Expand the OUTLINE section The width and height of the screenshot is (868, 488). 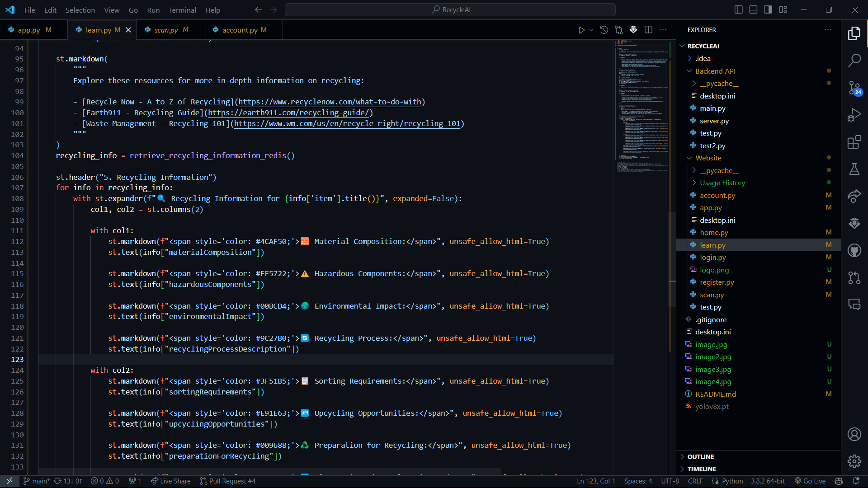point(701,457)
